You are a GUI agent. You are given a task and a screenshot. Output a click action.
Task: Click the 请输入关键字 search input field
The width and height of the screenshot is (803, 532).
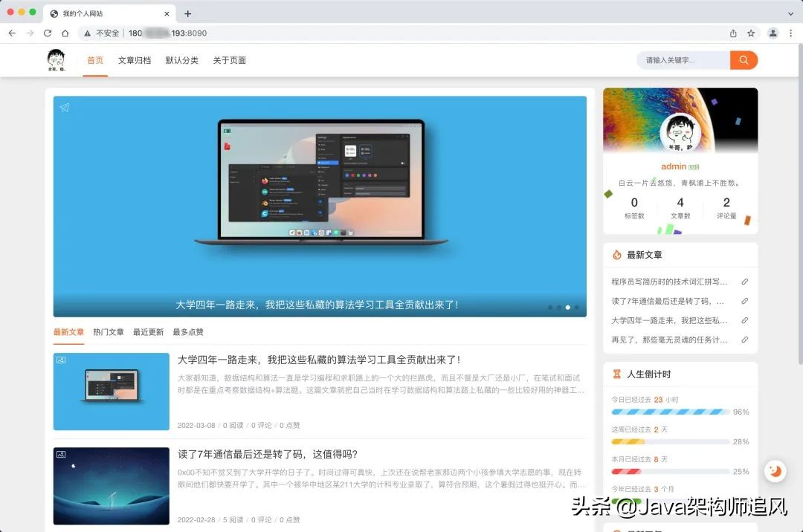tap(680, 59)
